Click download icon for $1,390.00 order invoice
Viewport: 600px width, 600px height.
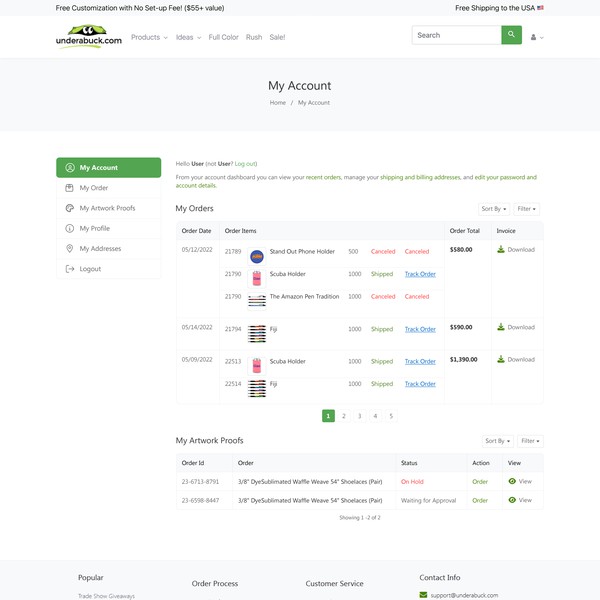[501, 359]
